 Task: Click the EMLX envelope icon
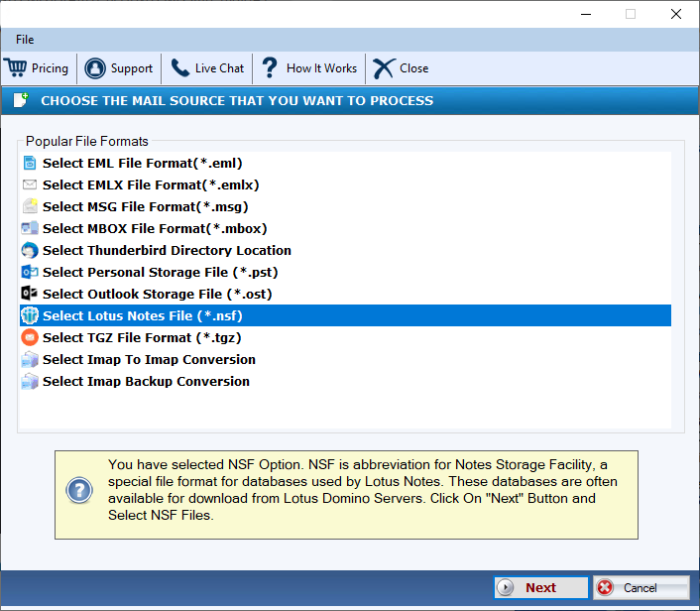(x=30, y=184)
